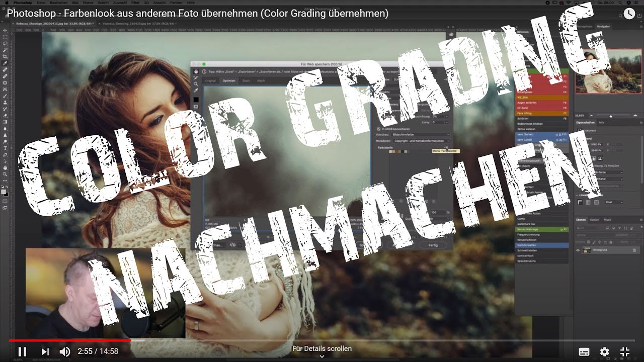Select the Crop tool
The image size is (644, 362).
point(6,56)
